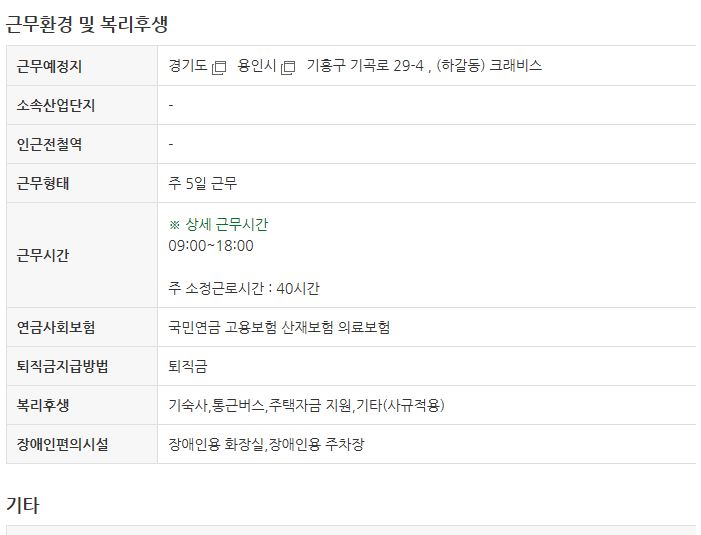Select the address text 기흥구 기곡로 29-4
Screen dimensions: 701x535
[x=365, y=66]
